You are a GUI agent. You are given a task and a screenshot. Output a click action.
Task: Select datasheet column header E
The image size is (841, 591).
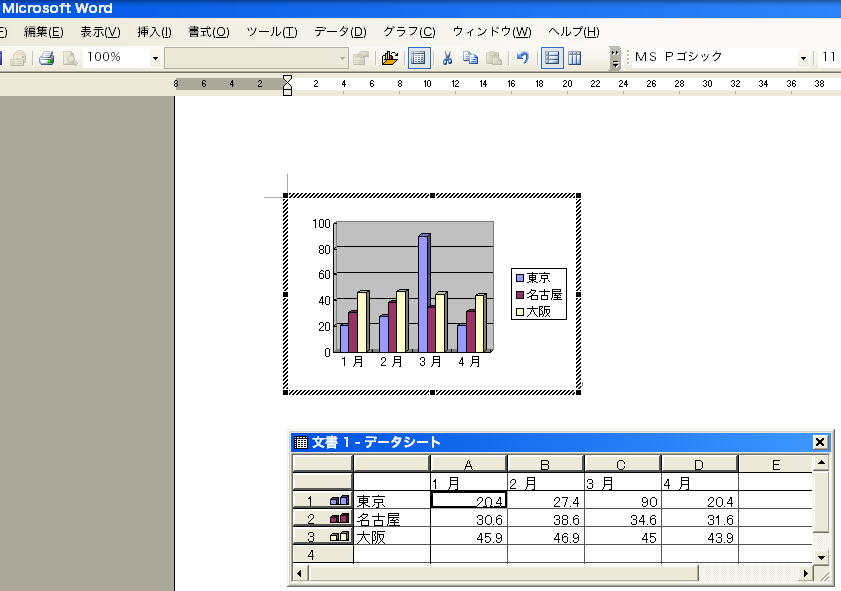click(776, 464)
